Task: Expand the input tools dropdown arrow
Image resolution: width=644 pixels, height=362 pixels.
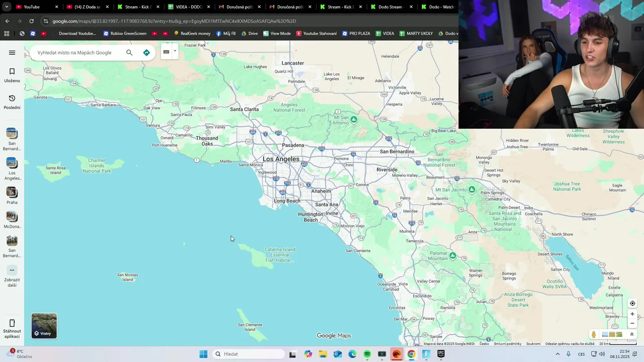Action: pos(175,51)
